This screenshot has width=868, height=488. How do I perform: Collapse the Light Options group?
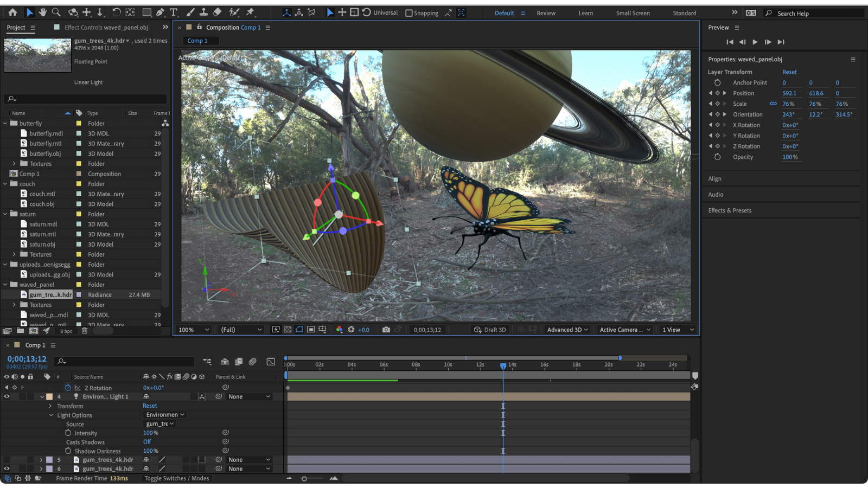point(52,415)
